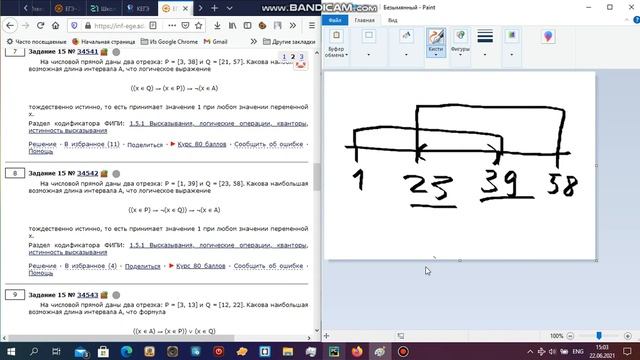Image resolution: width=640 pixels, height=360 pixels.
Task: Expand the Colors group dropdown arrow
Action: tap(511, 55)
